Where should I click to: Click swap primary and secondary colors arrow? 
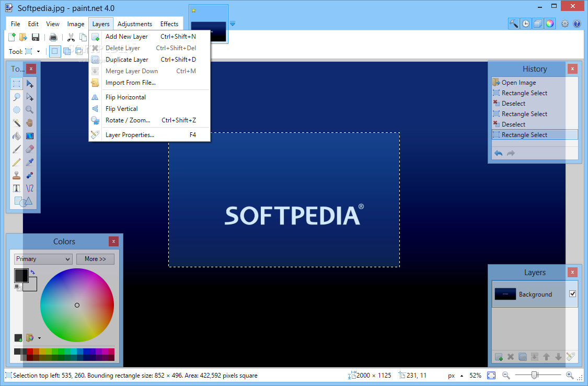[33, 272]
